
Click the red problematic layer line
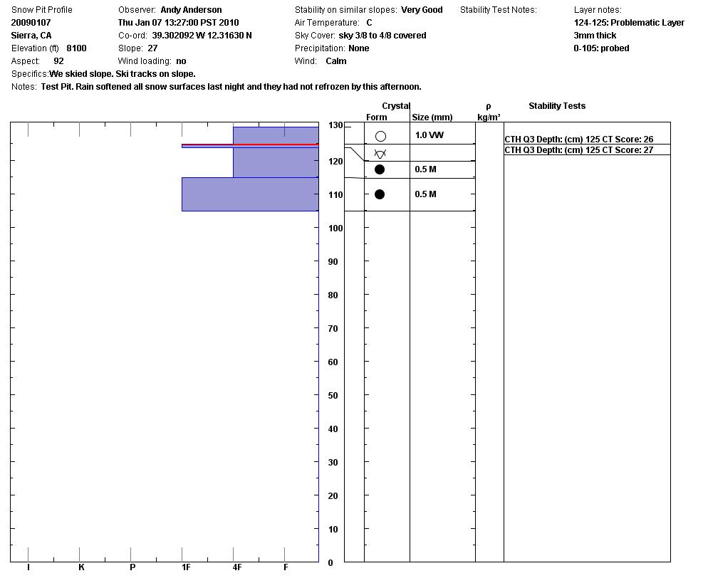pos(249,145)
